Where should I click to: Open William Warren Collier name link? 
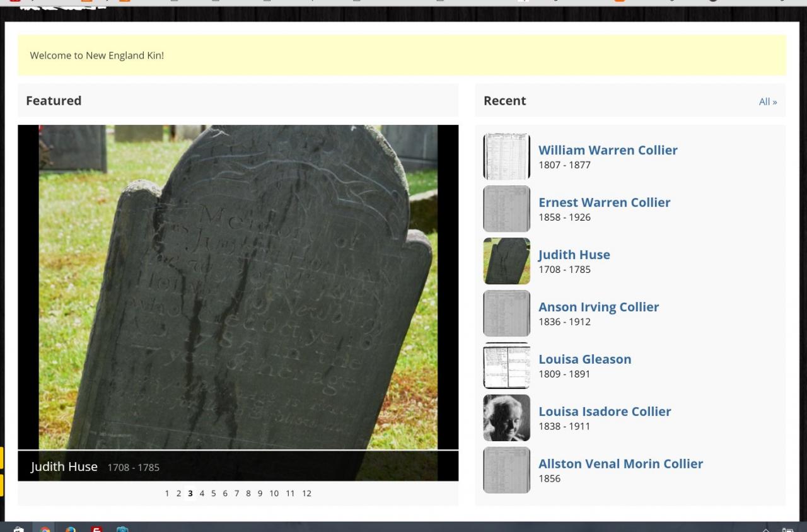tap(607, 150)
